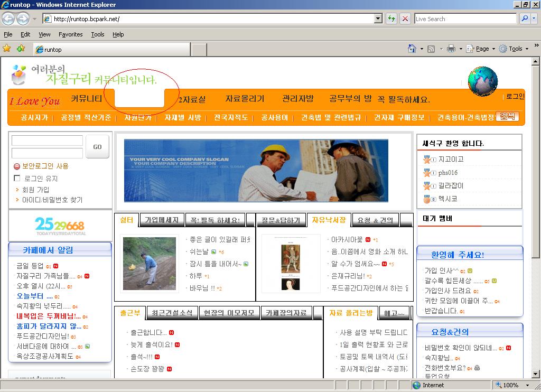The height and width of the screenshot is (392, 541).
Task: Click the Print icon
Action: coord(451,49)
